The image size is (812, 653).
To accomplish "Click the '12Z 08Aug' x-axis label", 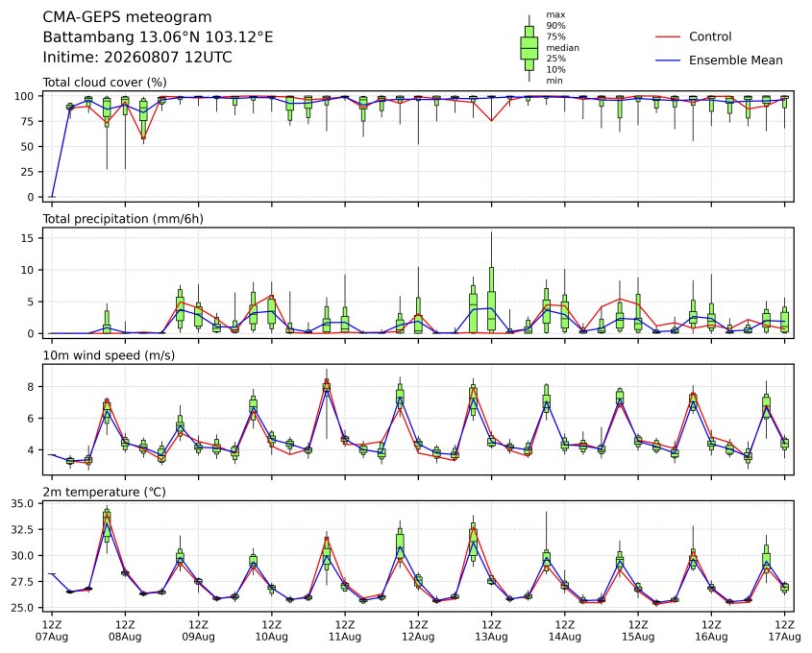I will (x=125, y=630).
